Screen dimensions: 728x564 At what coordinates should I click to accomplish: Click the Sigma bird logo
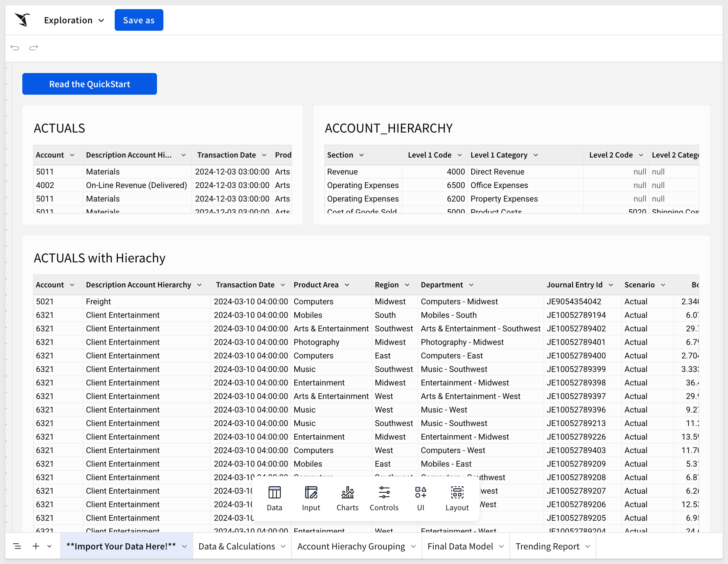[x=22, y=20]
